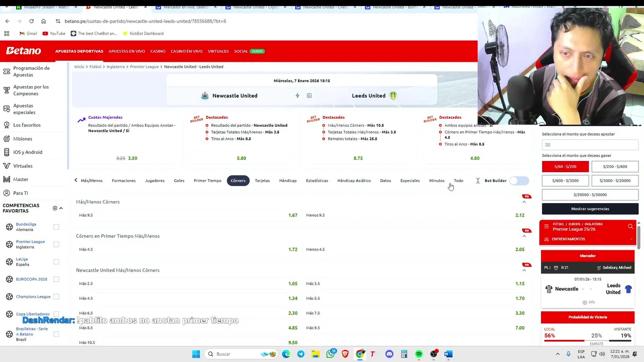Expand the Enfrentamientos dropdown
Screen dimensions: 644x362
pyautogui.click(x=631, y=239)
